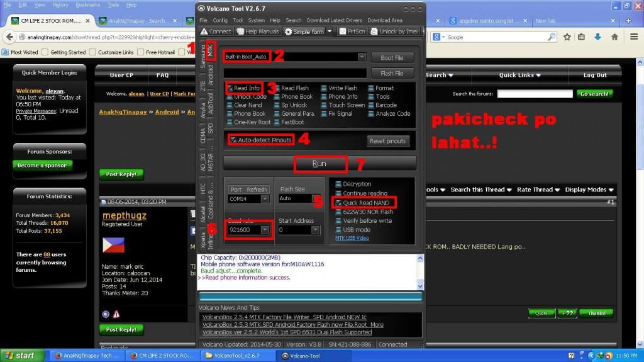Bookmark this page with the star icon
644x362 pixels.
pos(567,37)
